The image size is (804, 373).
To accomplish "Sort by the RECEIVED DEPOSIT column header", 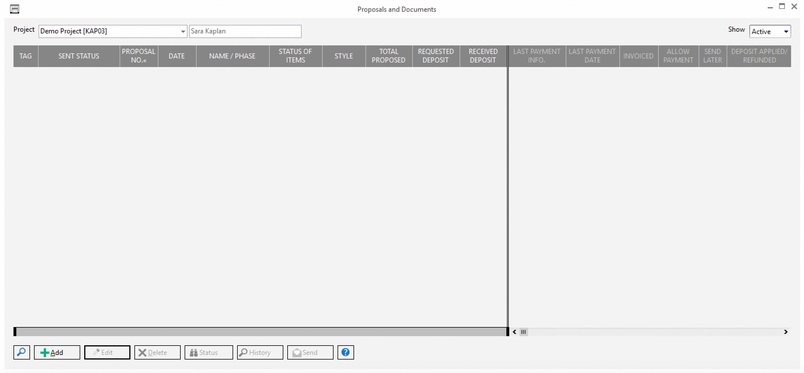I will (483, 56).
